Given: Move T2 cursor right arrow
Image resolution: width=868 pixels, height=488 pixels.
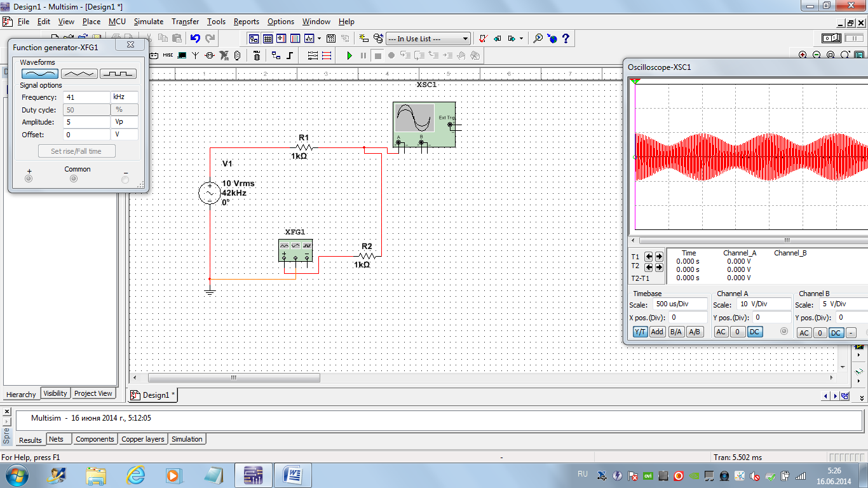Looking at the screenshot, I should pyautogui.click(x=659, y=268).
